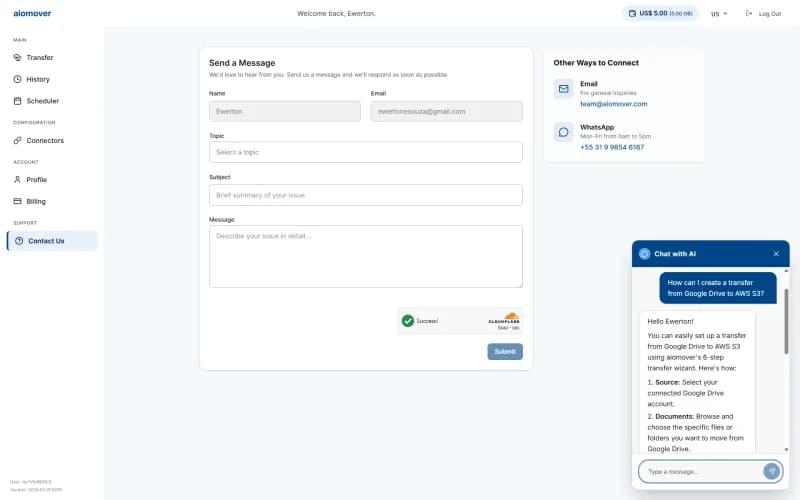The image size is (800, 500).
Task: Close the Chat with AI panel
Action: (x=776, y=254)
